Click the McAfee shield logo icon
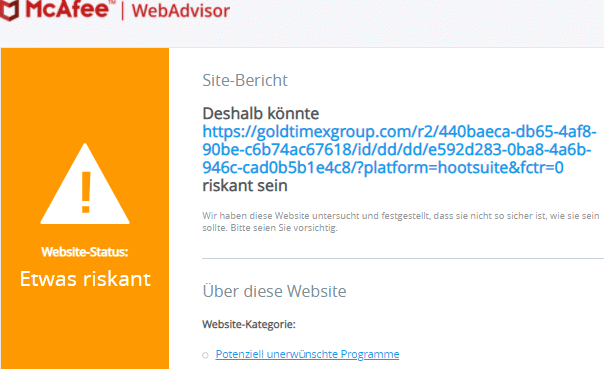 pos(9,9)
